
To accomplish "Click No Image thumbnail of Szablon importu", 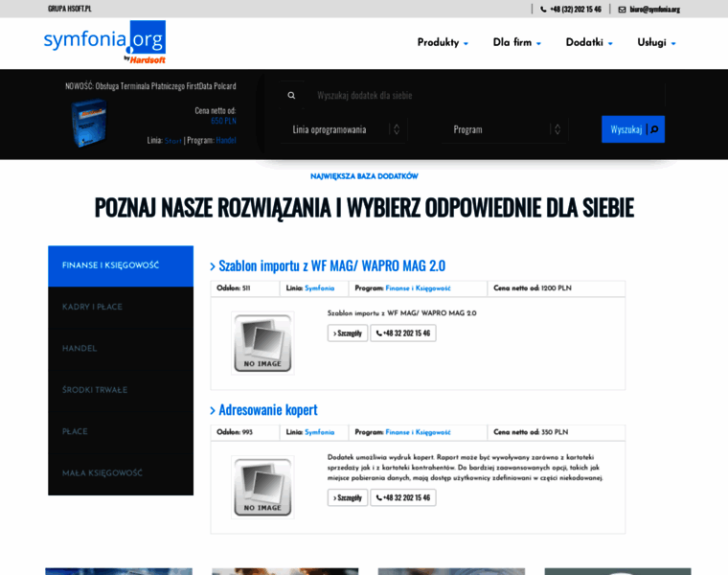I will (x=262, y=343).
